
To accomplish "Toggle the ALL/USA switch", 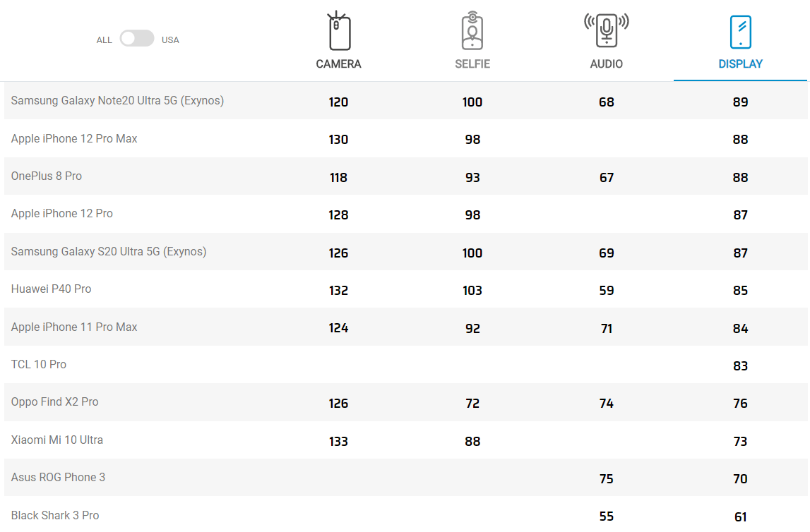I will (x=137, y=39).
